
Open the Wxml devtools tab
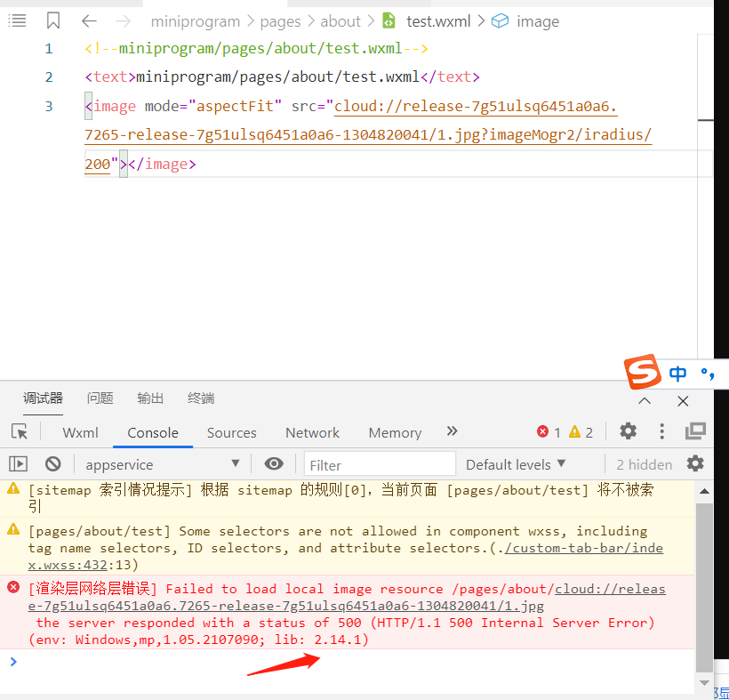click(80, 433)
